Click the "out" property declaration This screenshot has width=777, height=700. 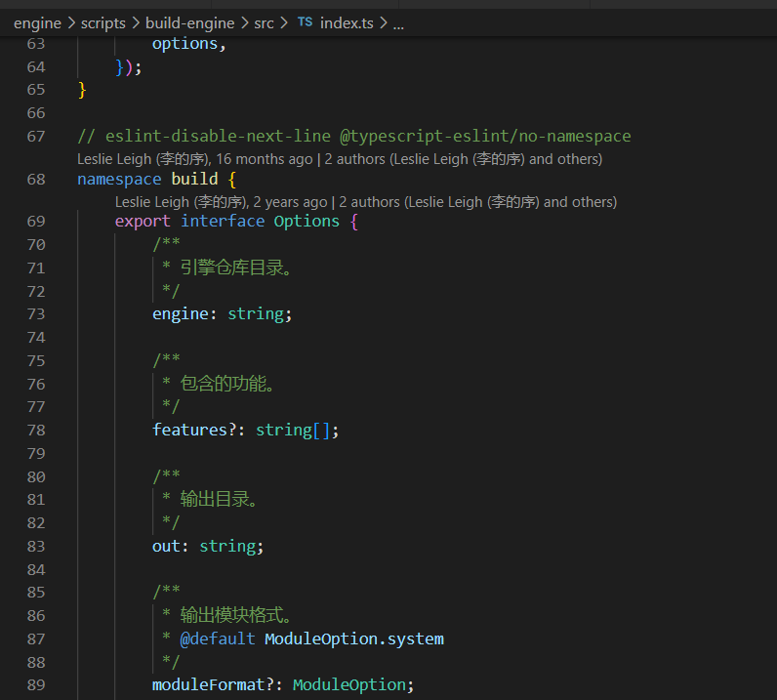pos(166,547)
